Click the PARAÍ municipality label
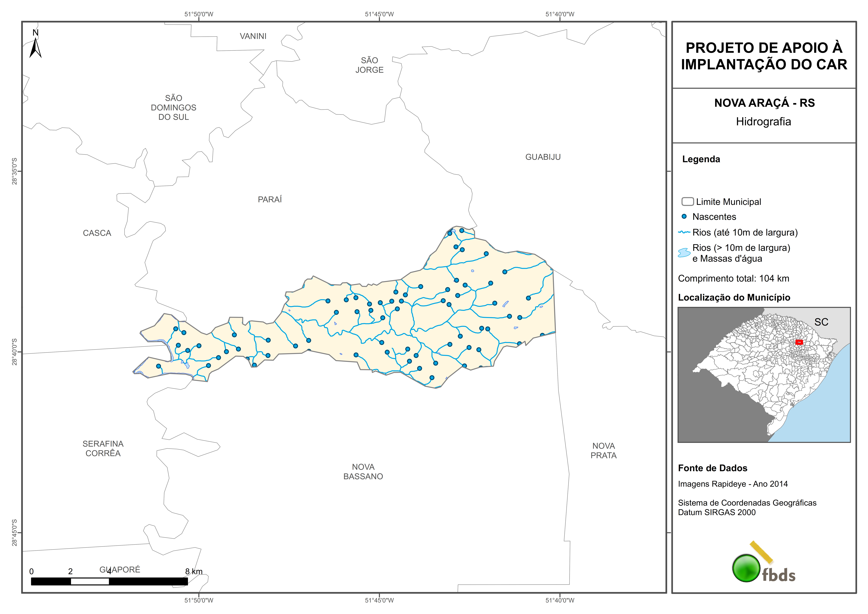 (270, 200)
